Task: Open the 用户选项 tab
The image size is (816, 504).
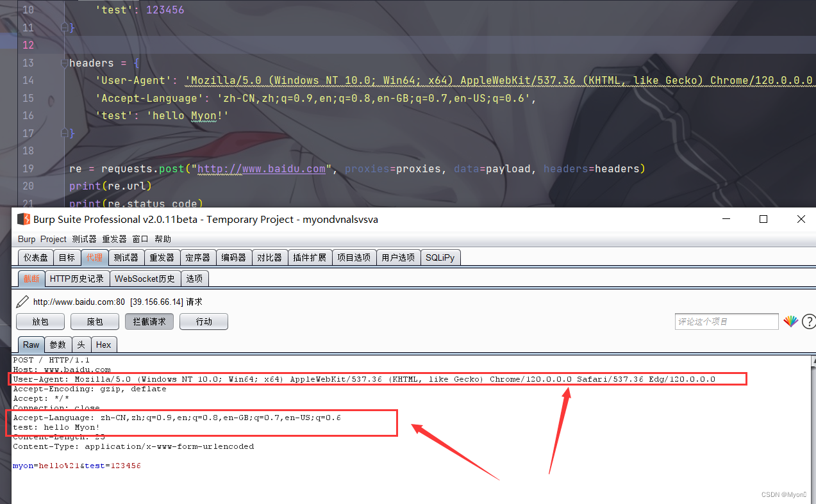Action: tap(398, 257)
